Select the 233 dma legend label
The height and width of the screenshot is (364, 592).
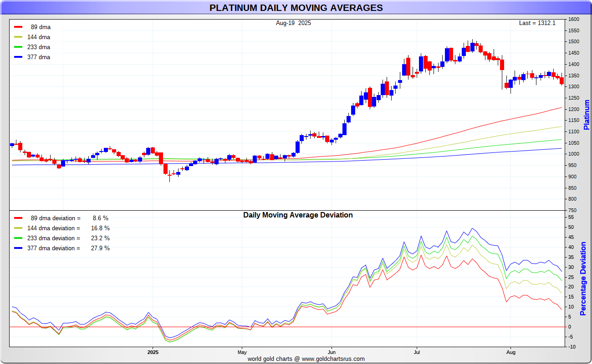coord(39,47)
